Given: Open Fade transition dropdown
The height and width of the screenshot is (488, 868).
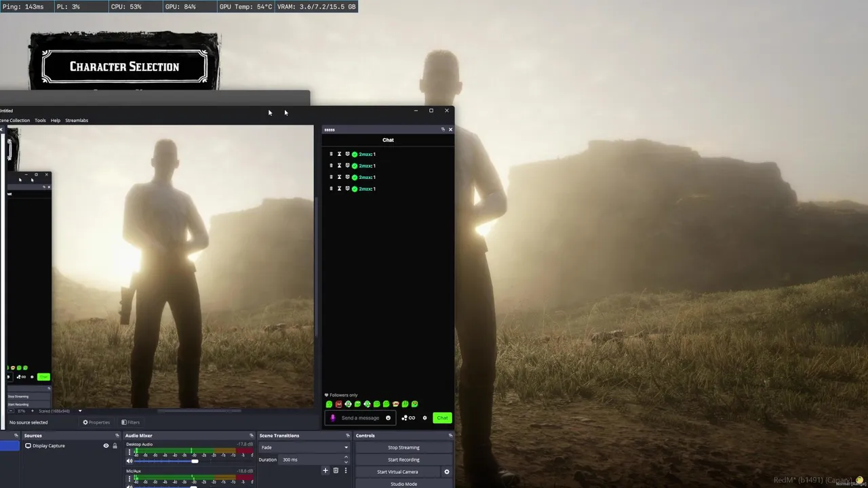Looking at the screenshot, I should [304, 447].
